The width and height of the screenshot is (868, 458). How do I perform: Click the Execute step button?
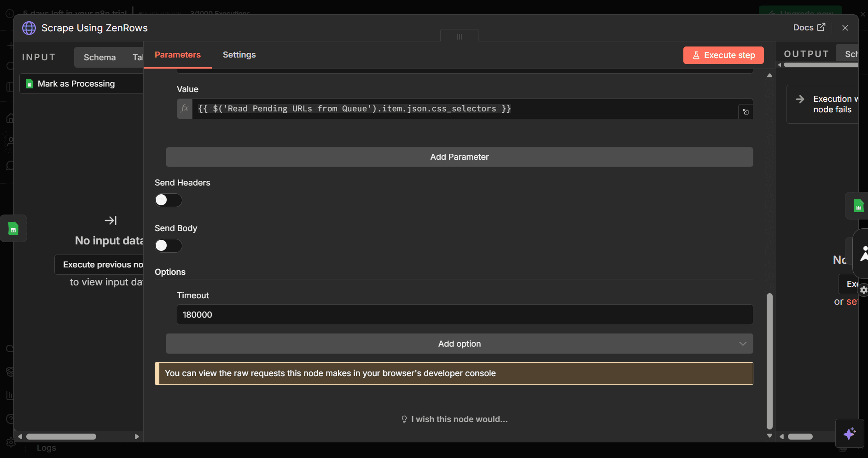tap(723, 55)
